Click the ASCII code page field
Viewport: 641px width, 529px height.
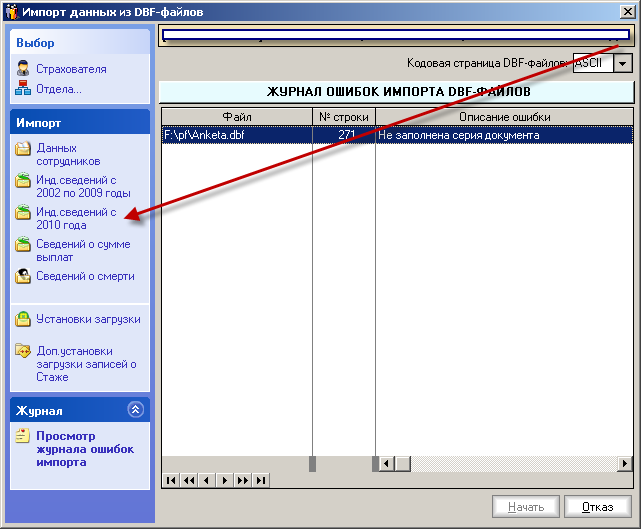pyautogui.click(x=593, y=63)
